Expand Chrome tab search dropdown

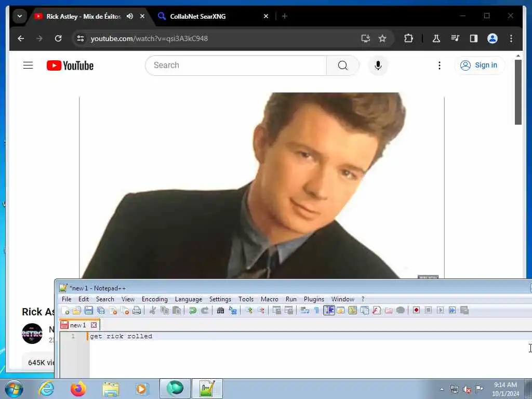(20, 16)
